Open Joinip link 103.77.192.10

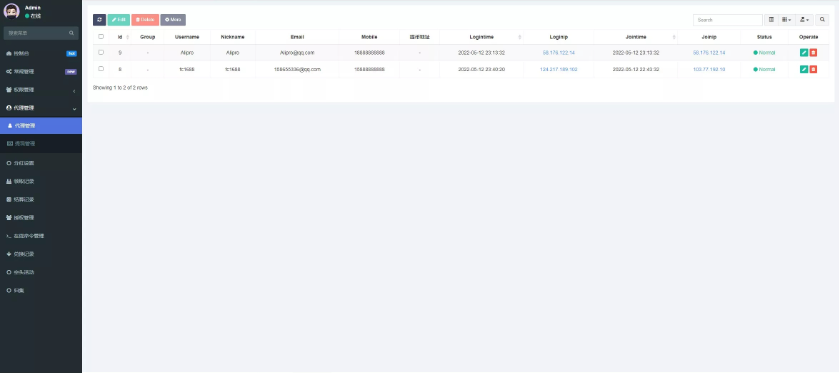coord(709,70)
